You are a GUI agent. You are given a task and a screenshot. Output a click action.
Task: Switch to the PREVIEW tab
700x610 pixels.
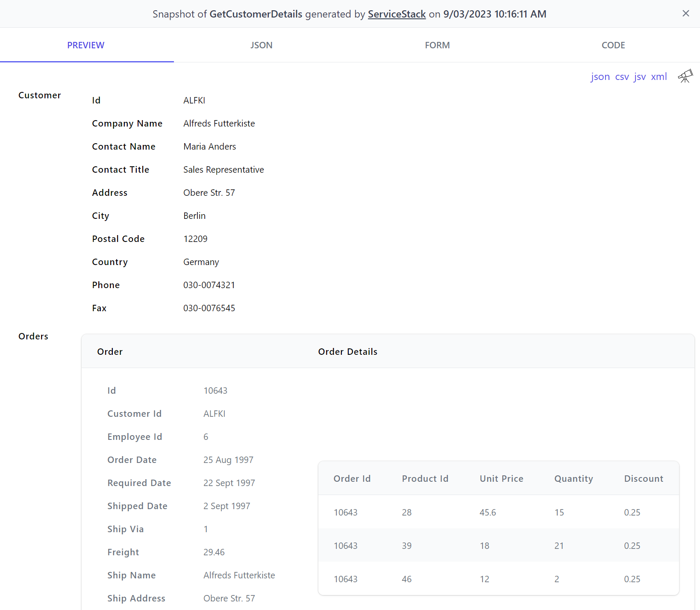tap(86, 45)
